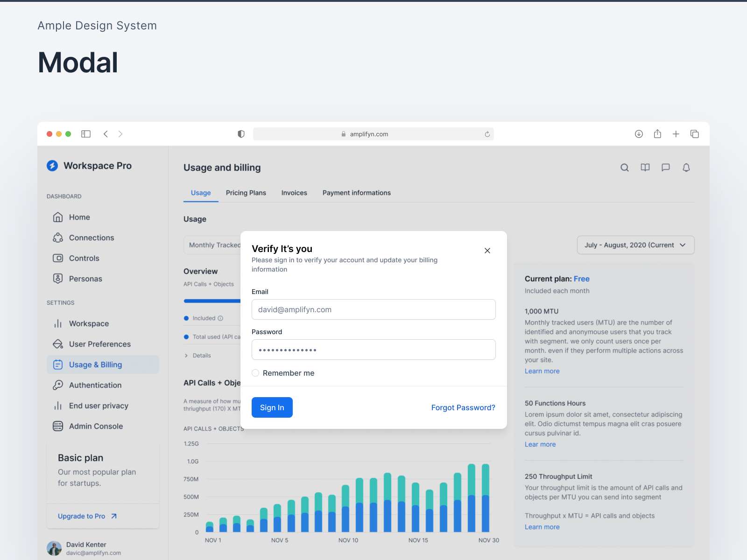Viewport: 747px width, 560px height.
Task: Open the July - August 2020 date dropdown
Action: coord(635,245)
